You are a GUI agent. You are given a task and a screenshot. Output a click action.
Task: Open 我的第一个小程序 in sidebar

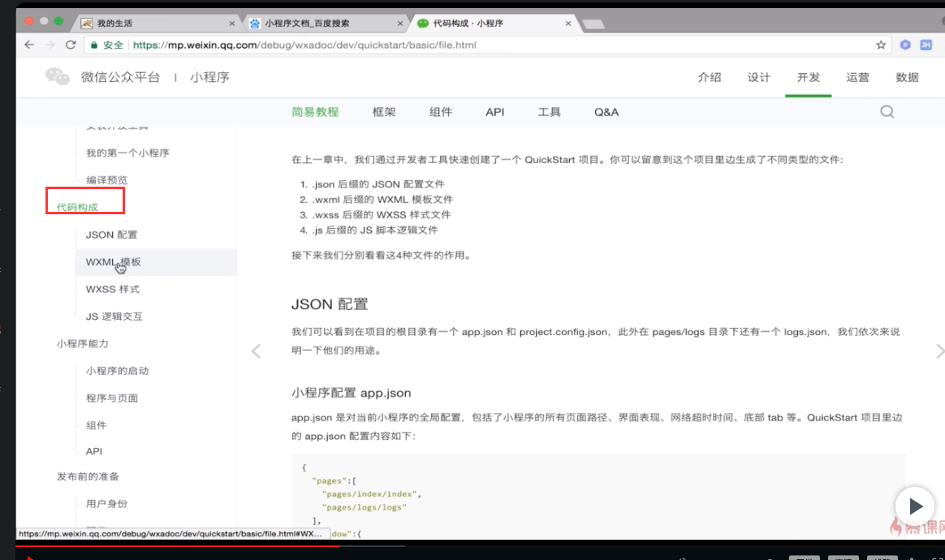[x=127, y=153]
